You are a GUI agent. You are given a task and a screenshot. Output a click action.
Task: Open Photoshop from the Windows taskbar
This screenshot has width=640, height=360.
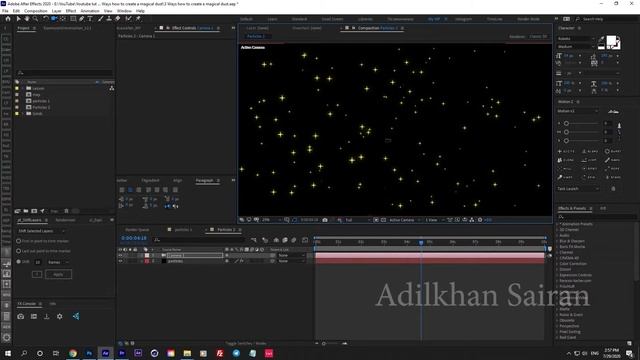point(89,353)
